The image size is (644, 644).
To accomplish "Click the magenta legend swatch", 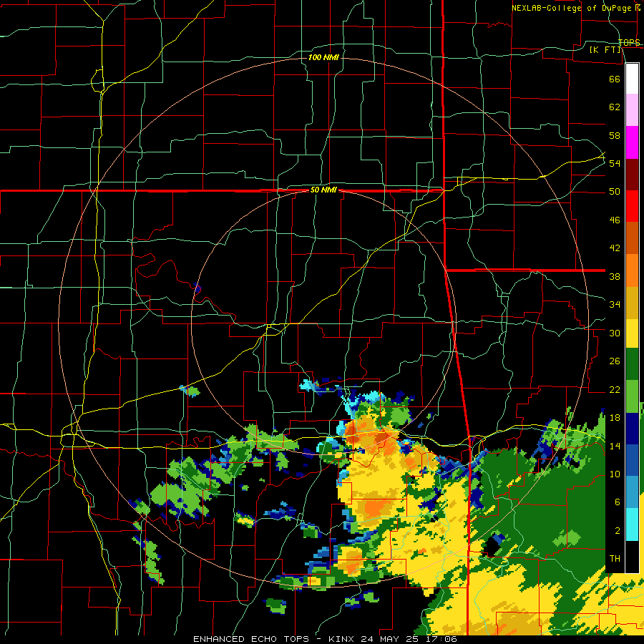I will point(632,142).
